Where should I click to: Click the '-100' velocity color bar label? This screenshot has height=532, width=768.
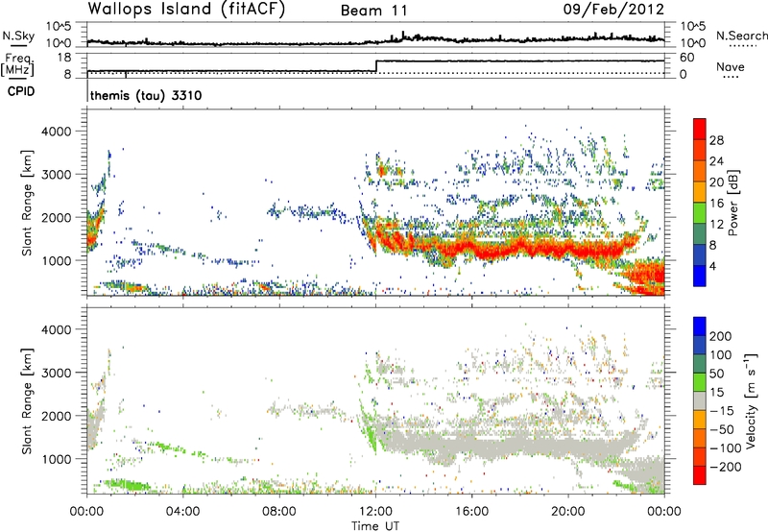tap(726, 448)
